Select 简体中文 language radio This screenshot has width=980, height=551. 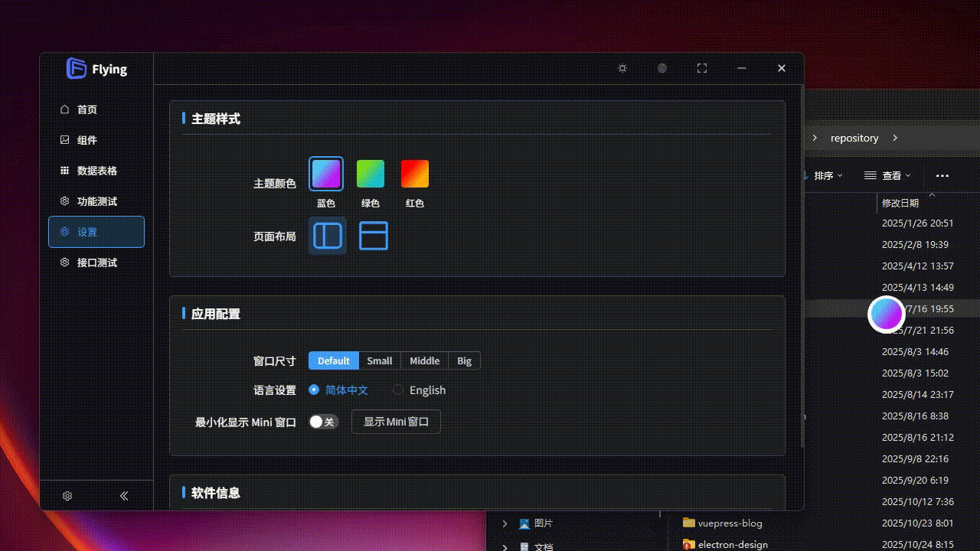338,390
